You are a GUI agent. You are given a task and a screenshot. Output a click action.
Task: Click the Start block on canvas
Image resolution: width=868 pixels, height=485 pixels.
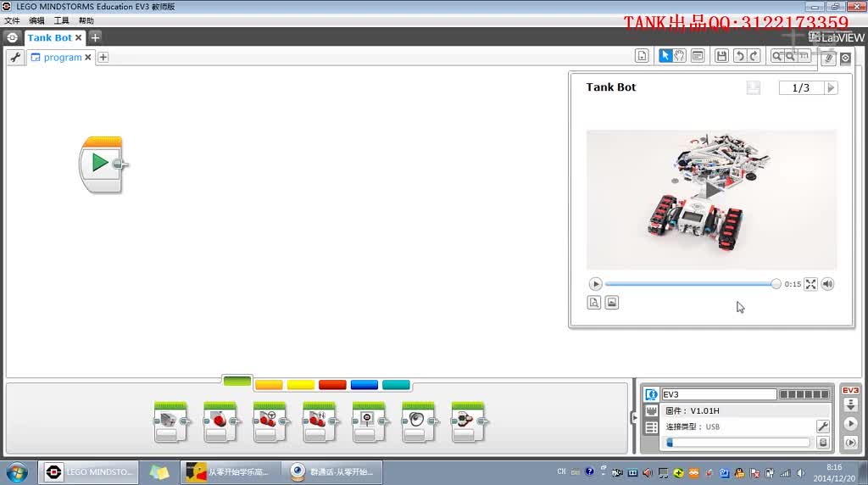click(102, 164)
